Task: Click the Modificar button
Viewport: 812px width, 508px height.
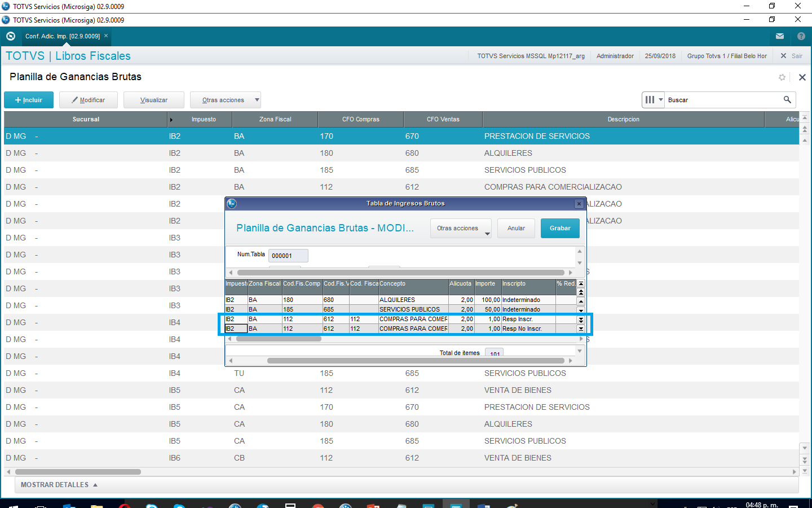Action: coord(89,100)
